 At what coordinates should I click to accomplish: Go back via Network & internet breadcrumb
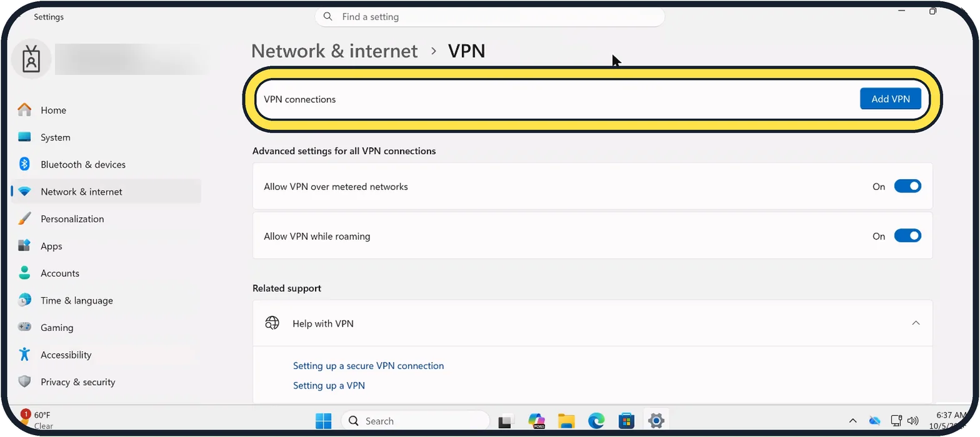click(x=334, y=51)
